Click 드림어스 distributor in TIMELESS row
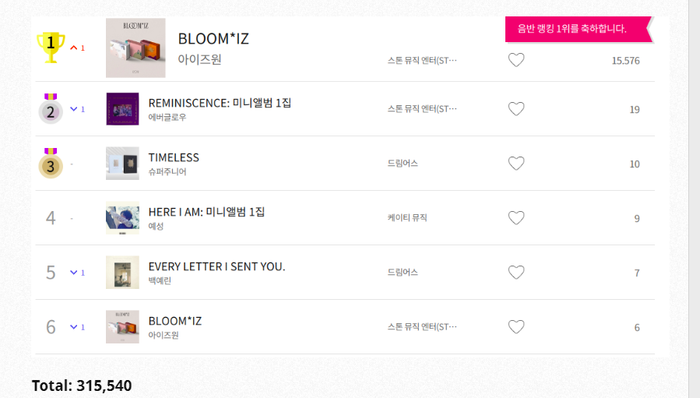Viewport: 700px width, 398px height. point(402,163)
